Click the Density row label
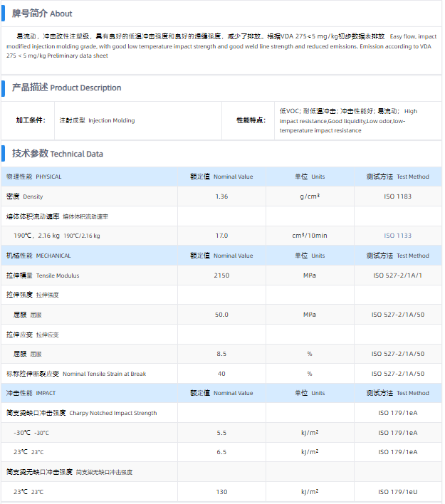 tap(24, 196)
